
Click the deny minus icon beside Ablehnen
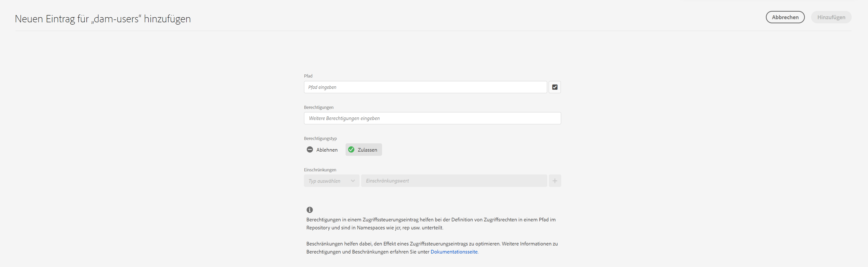(310, 150)
